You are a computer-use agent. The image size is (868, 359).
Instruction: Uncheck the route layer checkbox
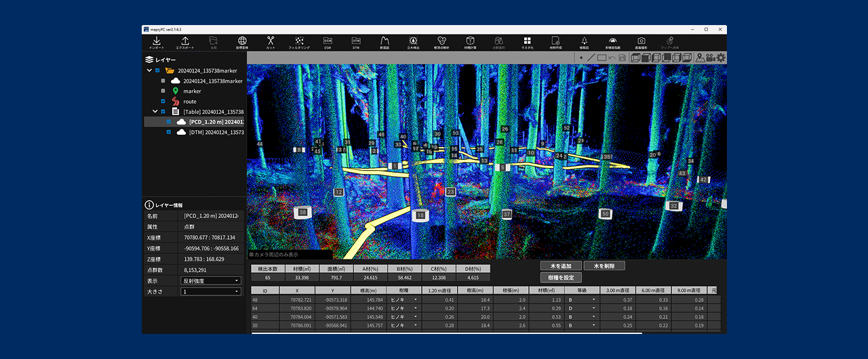(163, 102)
